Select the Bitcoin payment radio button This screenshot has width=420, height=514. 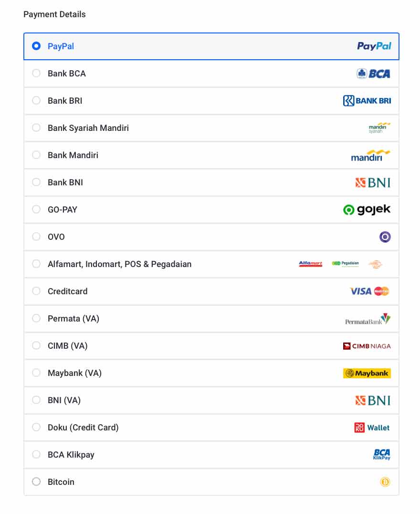[x=36, y=482]
